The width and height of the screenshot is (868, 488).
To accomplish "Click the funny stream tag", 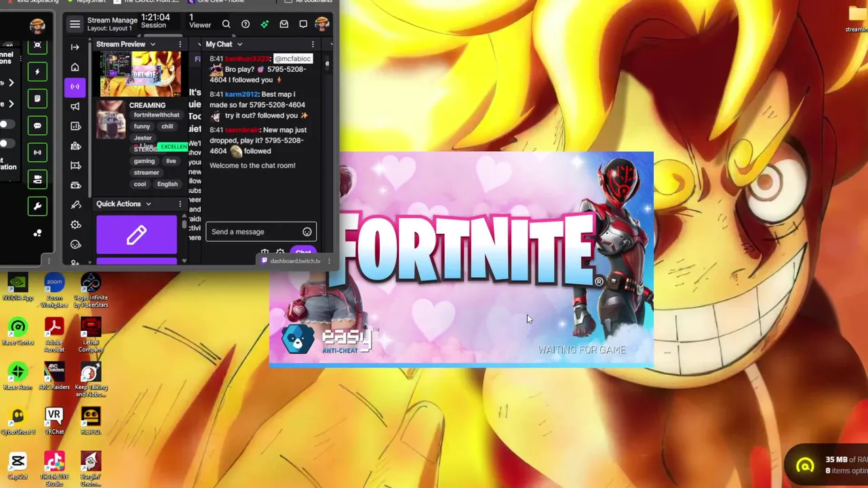I will [142, 127].
